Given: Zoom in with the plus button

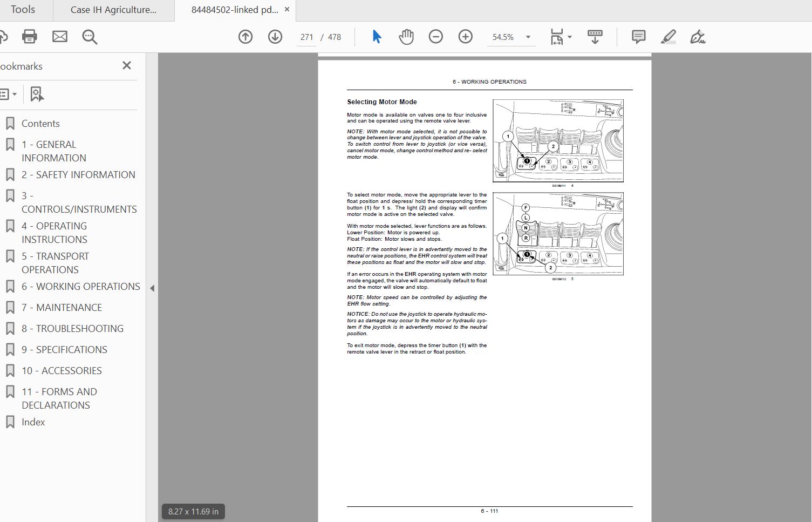Looking at the screenshot, I should click(466, 37).
